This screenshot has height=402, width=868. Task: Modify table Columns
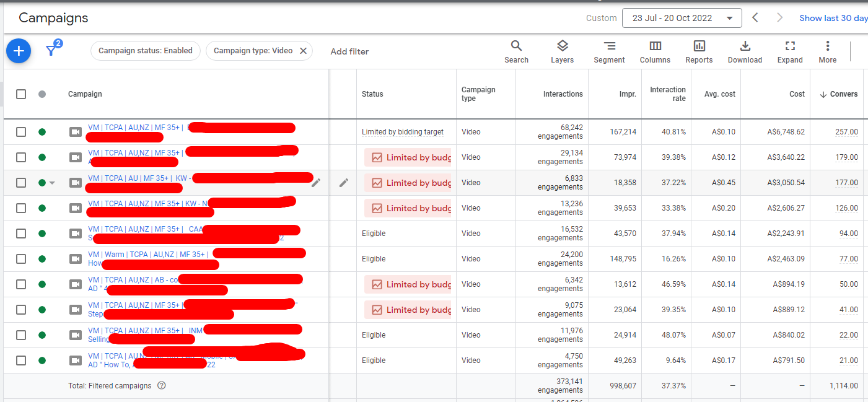[x=655, y=51]
